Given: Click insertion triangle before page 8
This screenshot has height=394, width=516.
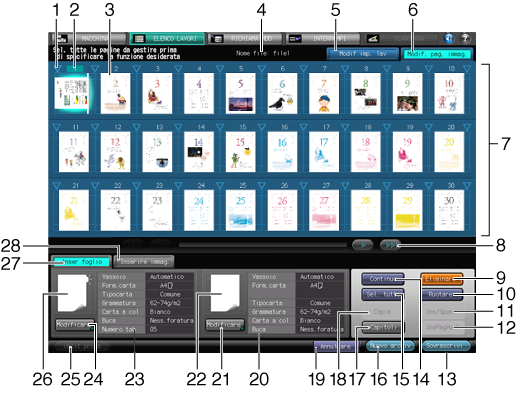Looking at the screenshot, I should (x=345, y=69).
